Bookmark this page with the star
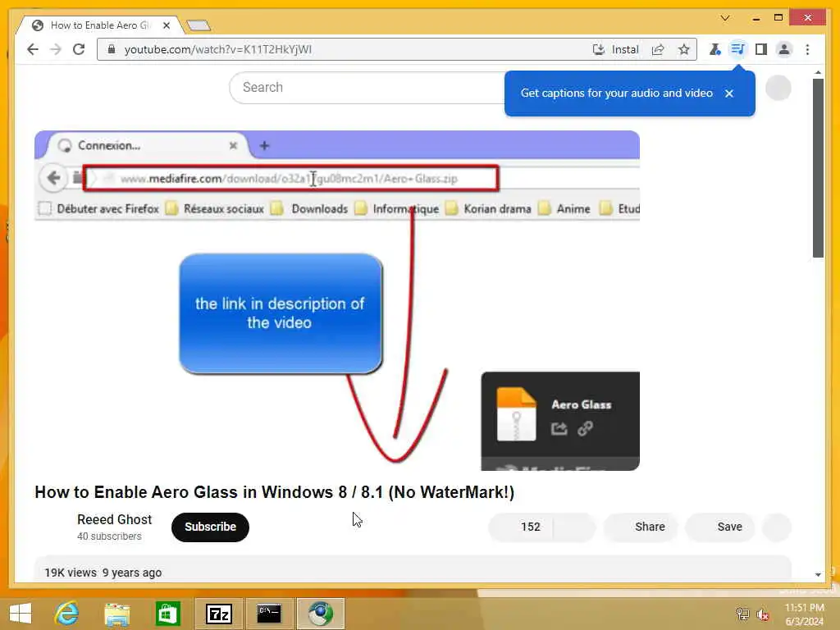The image size is (840, 630). click(x=684, y=49)
